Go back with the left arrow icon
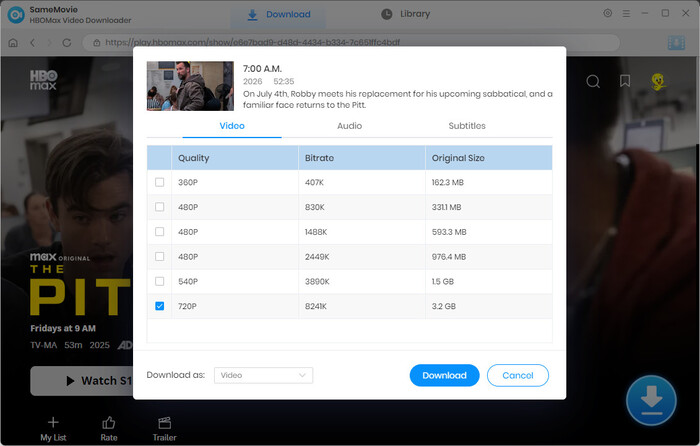Image resolution: width=700 pixels, height=446 pixels. click(32, 43)
